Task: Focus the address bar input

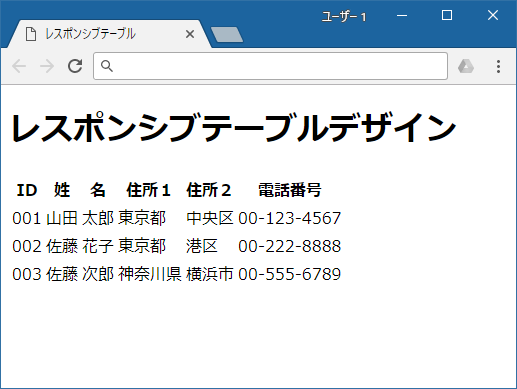Action: (x=270, y=66)
